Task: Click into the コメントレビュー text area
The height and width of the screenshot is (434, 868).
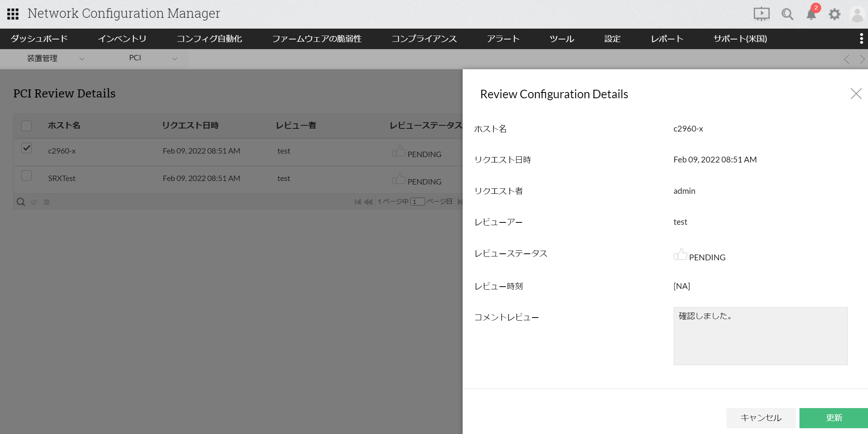Action: (760, 336)
